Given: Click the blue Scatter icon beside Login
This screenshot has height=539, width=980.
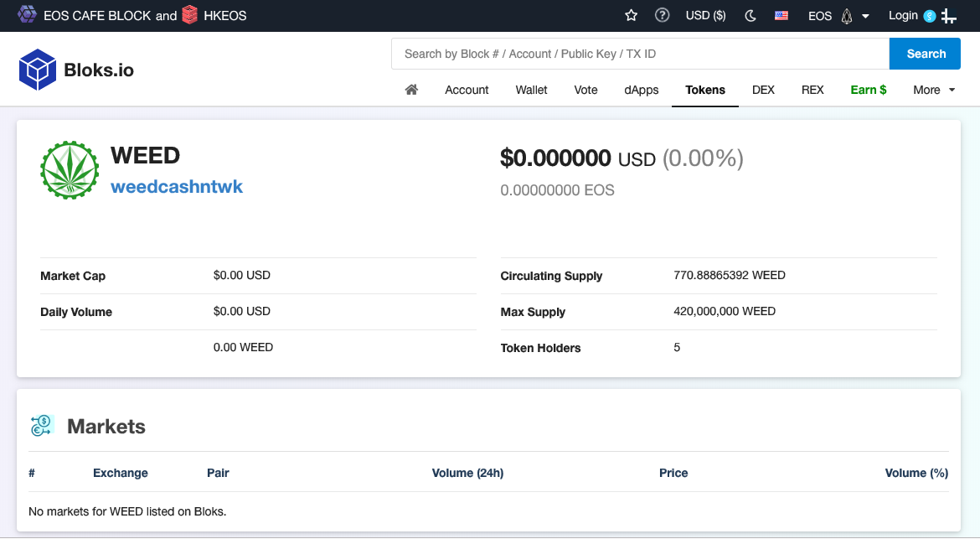Looking at the screenshot, I should [930, 16].
